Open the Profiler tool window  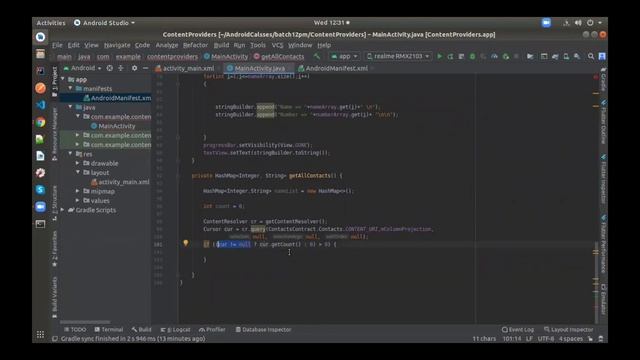click(212, 329)
